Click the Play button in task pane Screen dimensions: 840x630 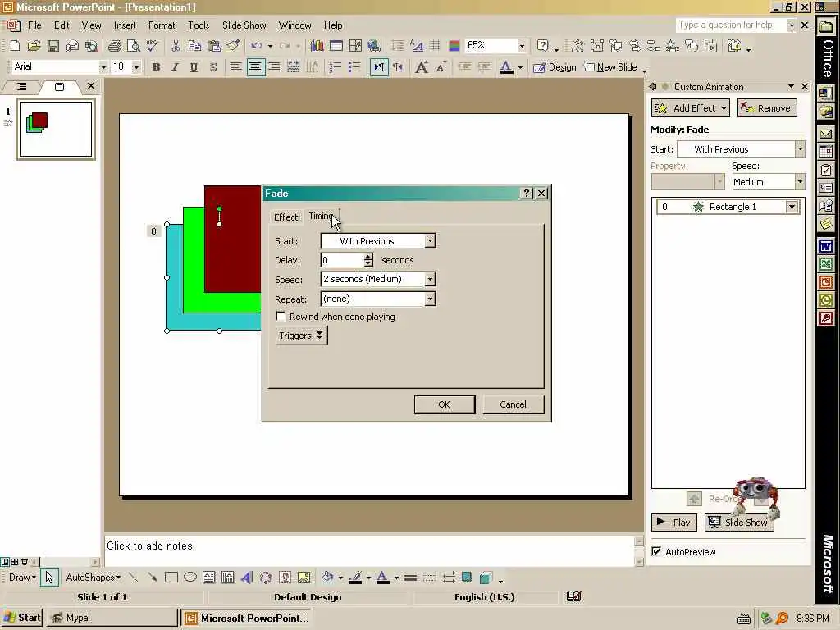pyautogui.click(x=674, y=523)
